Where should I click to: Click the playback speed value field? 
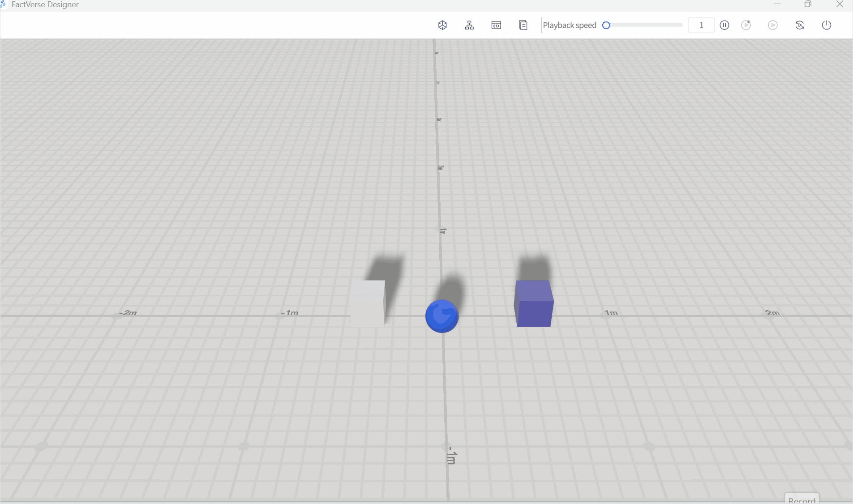pyautogui.click(x=700, y=25)
